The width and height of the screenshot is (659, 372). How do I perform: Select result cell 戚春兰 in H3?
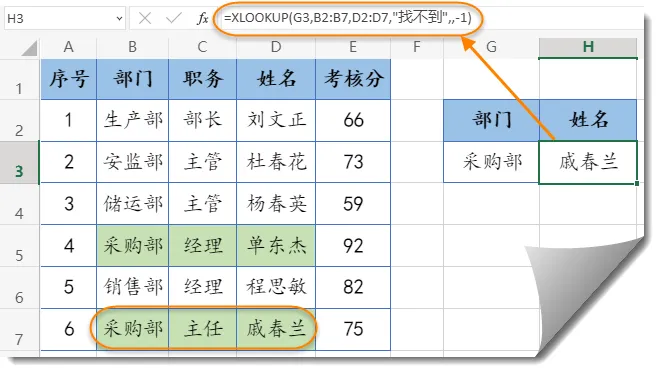point(588,162)
